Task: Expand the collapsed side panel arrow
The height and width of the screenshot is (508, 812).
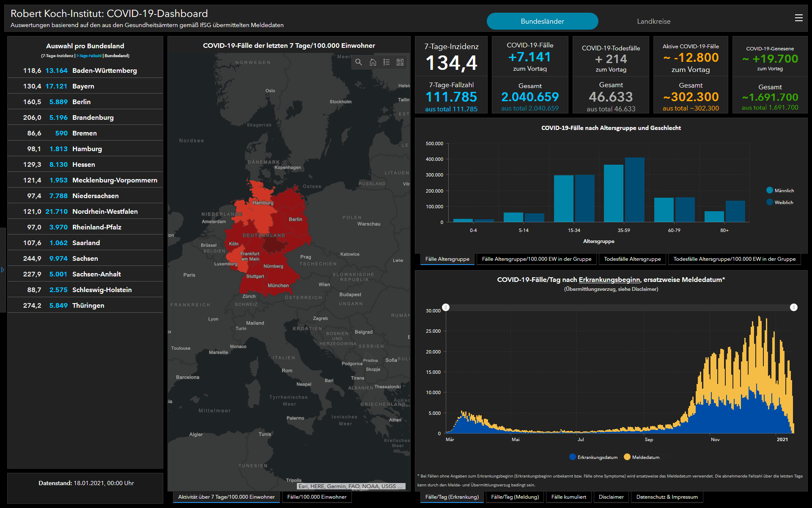Action: coord(3,270)
